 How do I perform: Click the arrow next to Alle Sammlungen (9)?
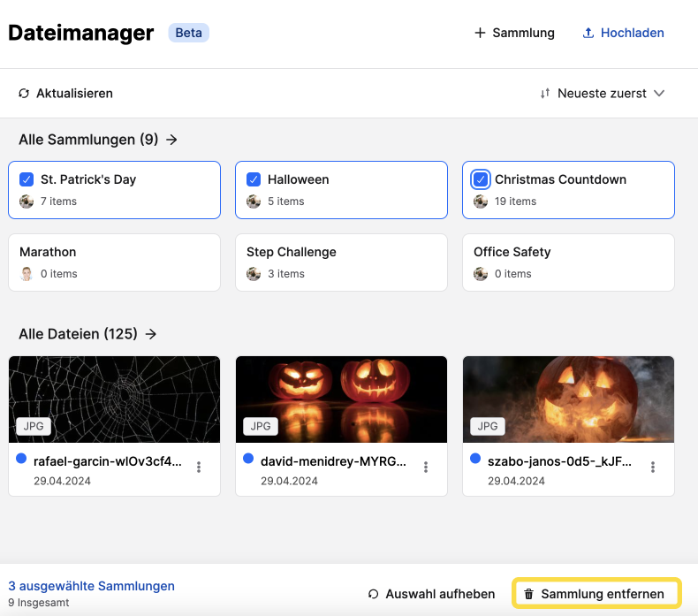[171, 140]
